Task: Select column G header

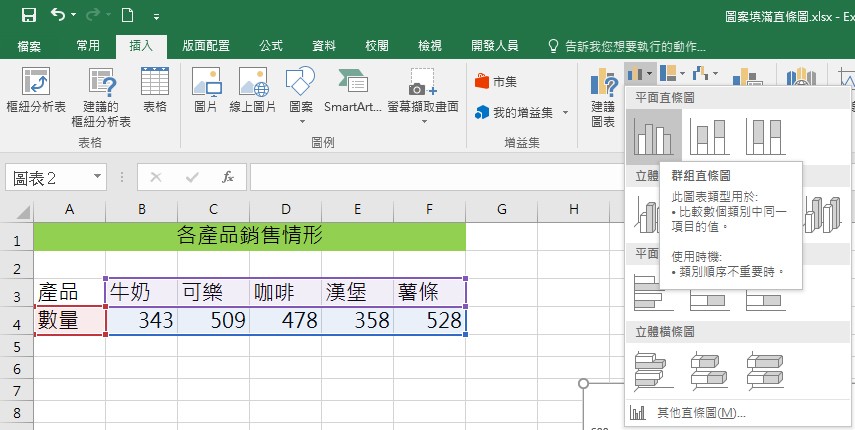Action: click(x=502, y=210)
